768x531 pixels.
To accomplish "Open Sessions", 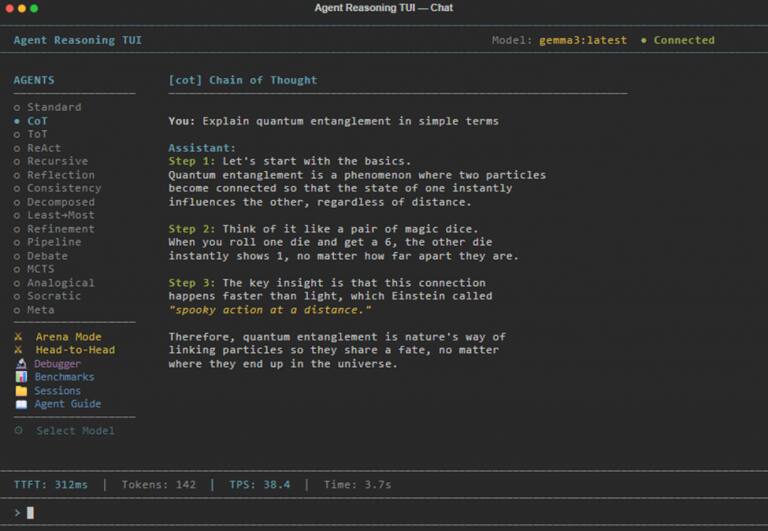I will [x=57, y=390].
